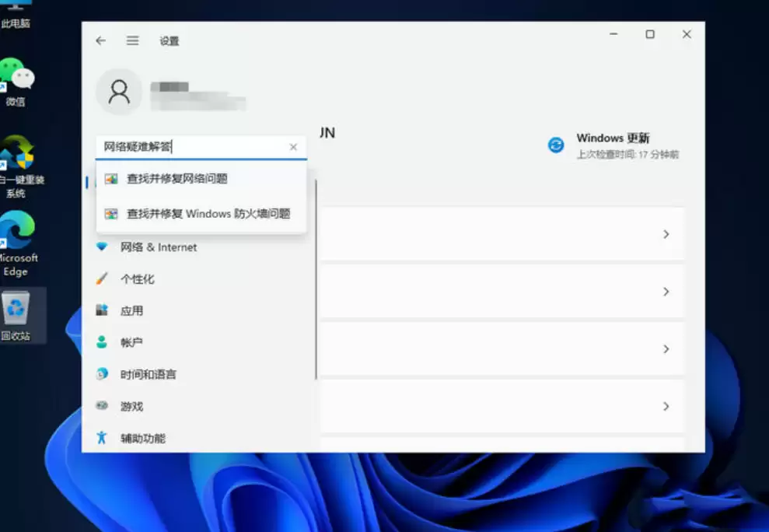Expand the second settings row chevron

[666, 292]
